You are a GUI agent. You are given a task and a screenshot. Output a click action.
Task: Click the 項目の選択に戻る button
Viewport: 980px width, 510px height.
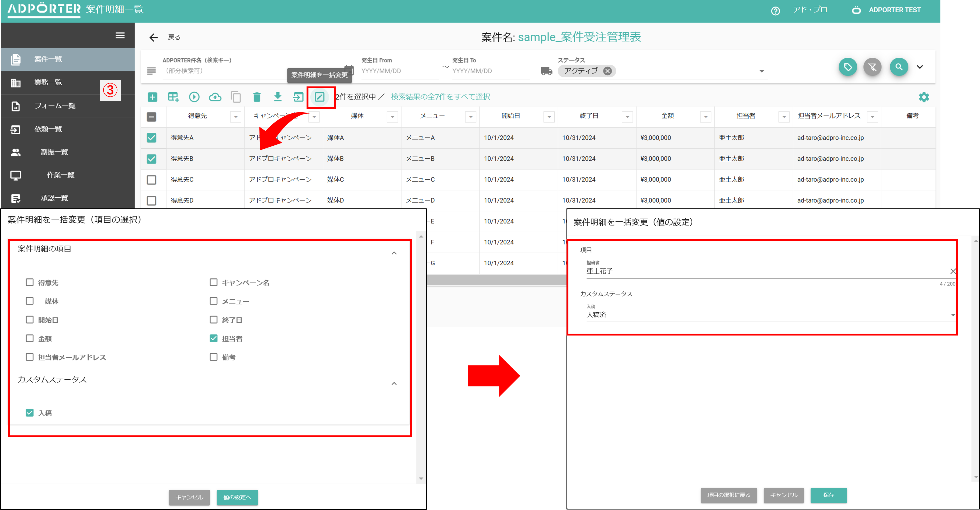pyautogui.click(x=728, y=495)
